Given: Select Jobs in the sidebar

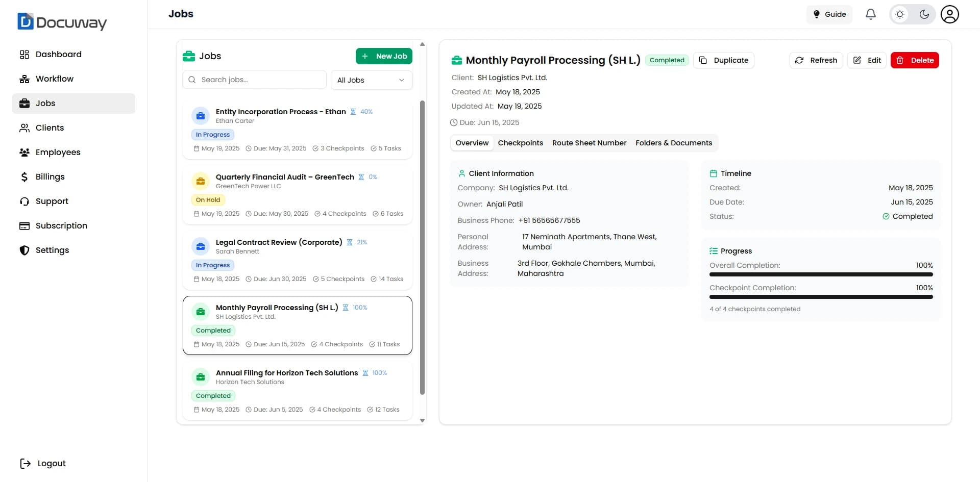Looking at the screenshot, I should [73, 103].
